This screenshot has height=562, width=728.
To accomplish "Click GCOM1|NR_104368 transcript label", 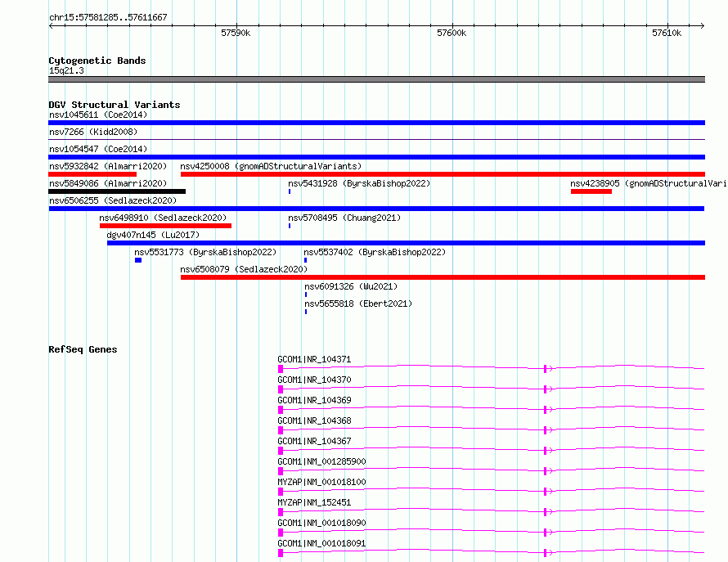I will [314, 420].
